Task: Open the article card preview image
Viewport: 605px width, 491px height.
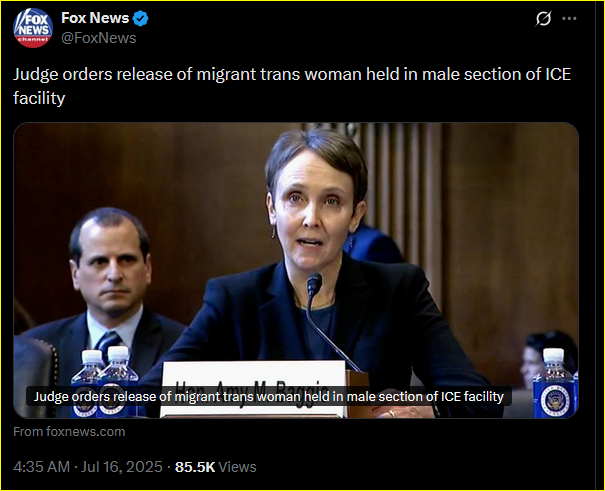Action: pyautogui.click(x=296, y=270)
